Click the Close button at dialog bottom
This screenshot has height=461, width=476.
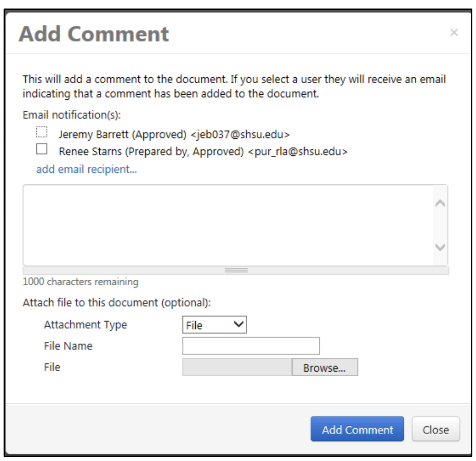(436, 429)
